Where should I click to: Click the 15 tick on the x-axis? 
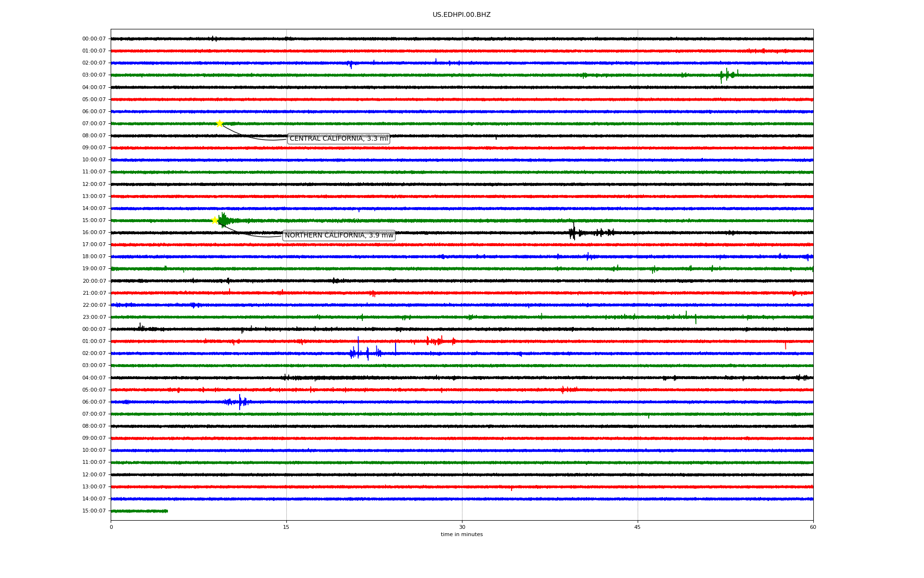coord(286,527)
